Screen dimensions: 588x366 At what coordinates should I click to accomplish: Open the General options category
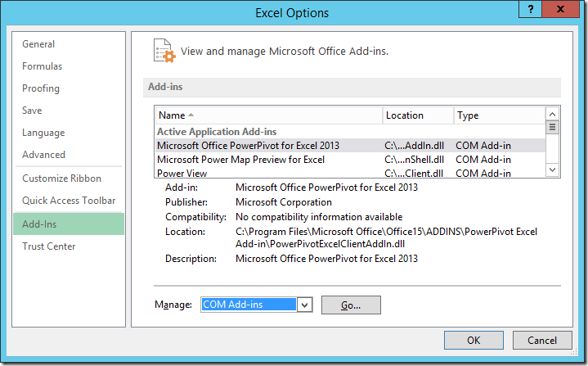coord(38,44)
